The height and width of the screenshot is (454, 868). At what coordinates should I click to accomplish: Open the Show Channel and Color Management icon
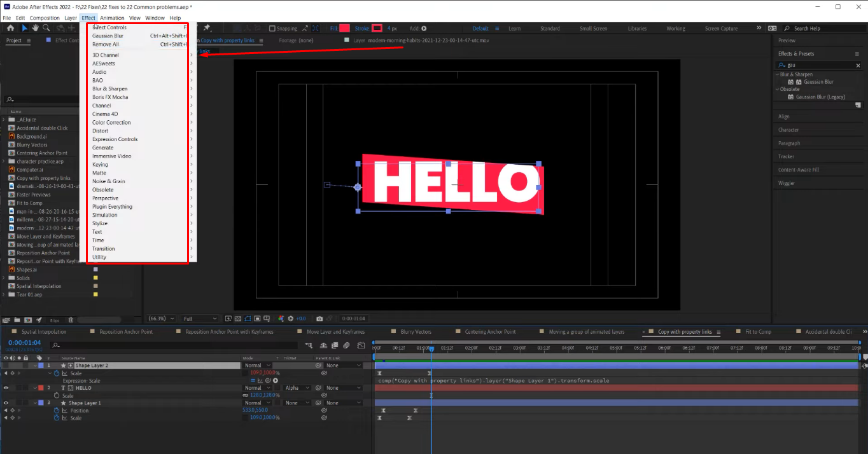pos(281,319)
